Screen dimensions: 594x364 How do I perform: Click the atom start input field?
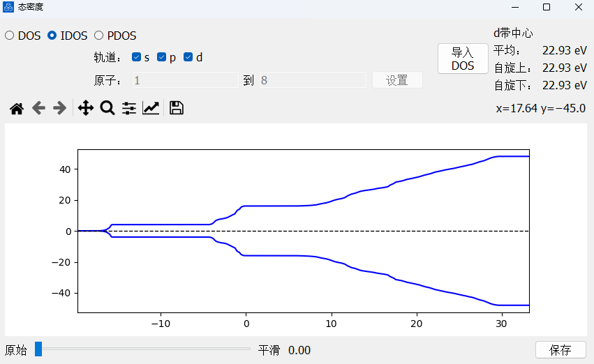(184, 80)
